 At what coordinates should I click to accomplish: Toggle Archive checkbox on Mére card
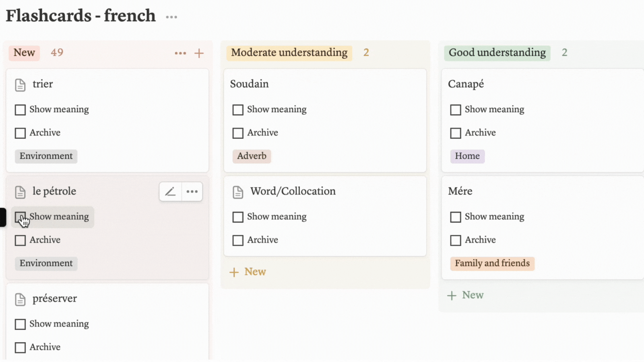tap(456, 240)
